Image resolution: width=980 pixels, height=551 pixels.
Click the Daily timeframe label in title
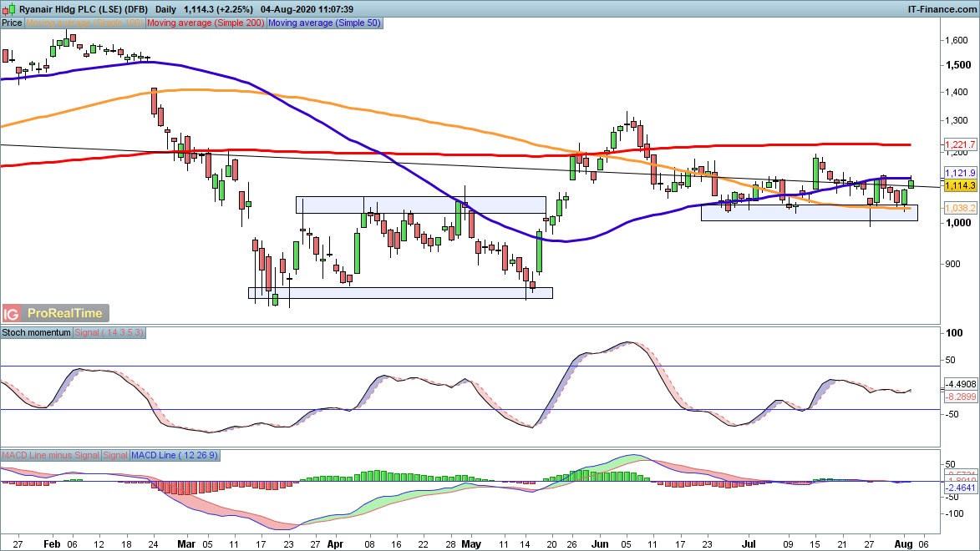(x=165, y=9)
